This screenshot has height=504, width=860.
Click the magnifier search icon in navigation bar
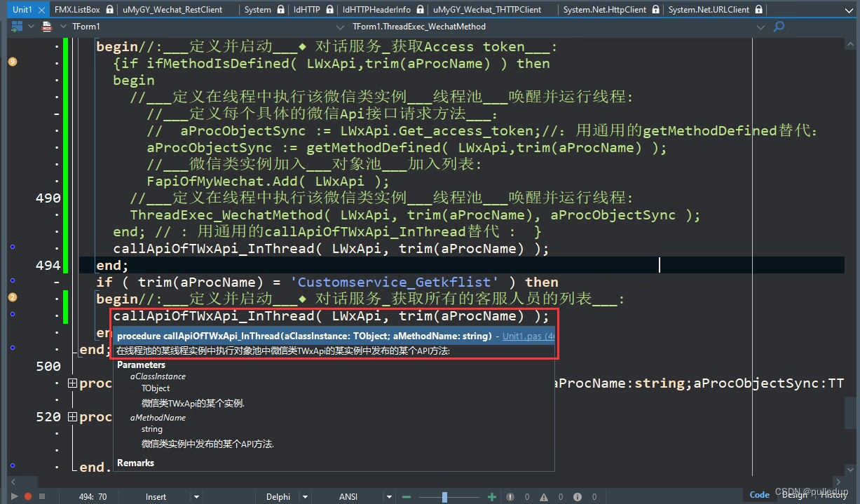[779, 27]
